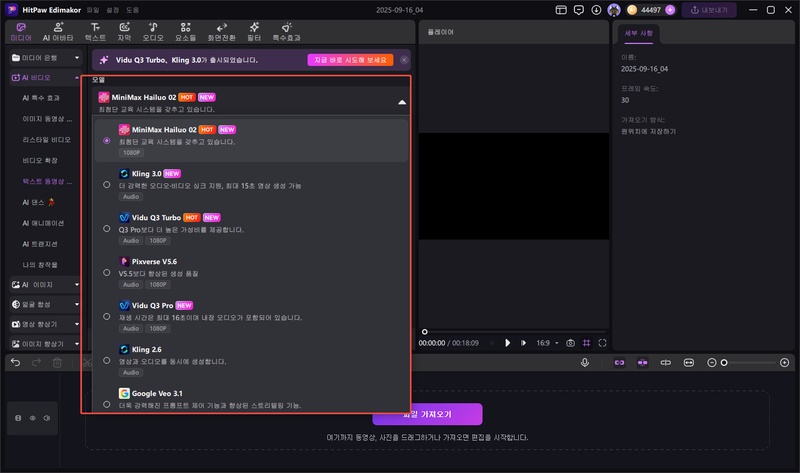The image size is (800, 473).
Task: Open the 필터 filters tool
Action: (x=254, y=32)
